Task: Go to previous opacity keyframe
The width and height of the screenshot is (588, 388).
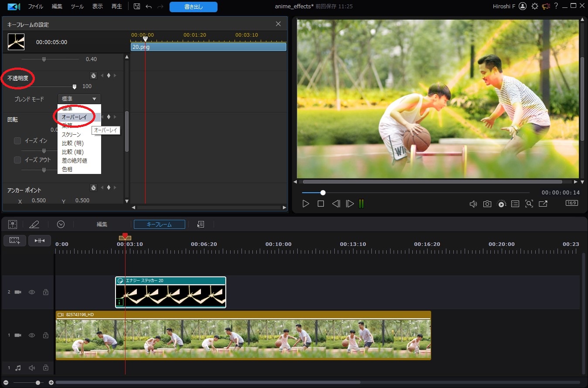Action: tap(102, 75)
